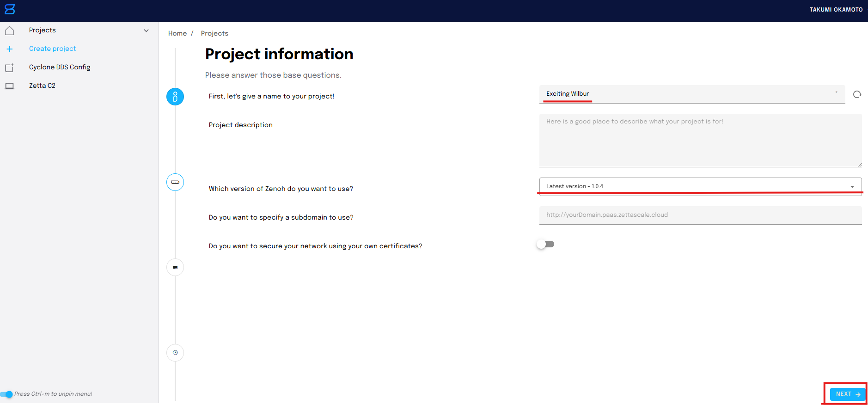The height and width of the screenshot is (405, 868).
Task: Click the label "Project description"
Action: pyautogui.click(x=241, y=125)
